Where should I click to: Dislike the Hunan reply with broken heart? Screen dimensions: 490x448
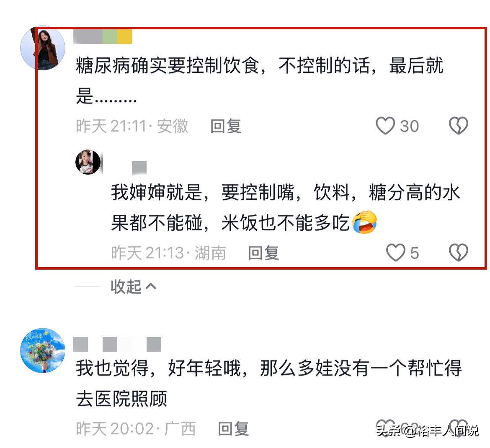(x=458, y=252)
